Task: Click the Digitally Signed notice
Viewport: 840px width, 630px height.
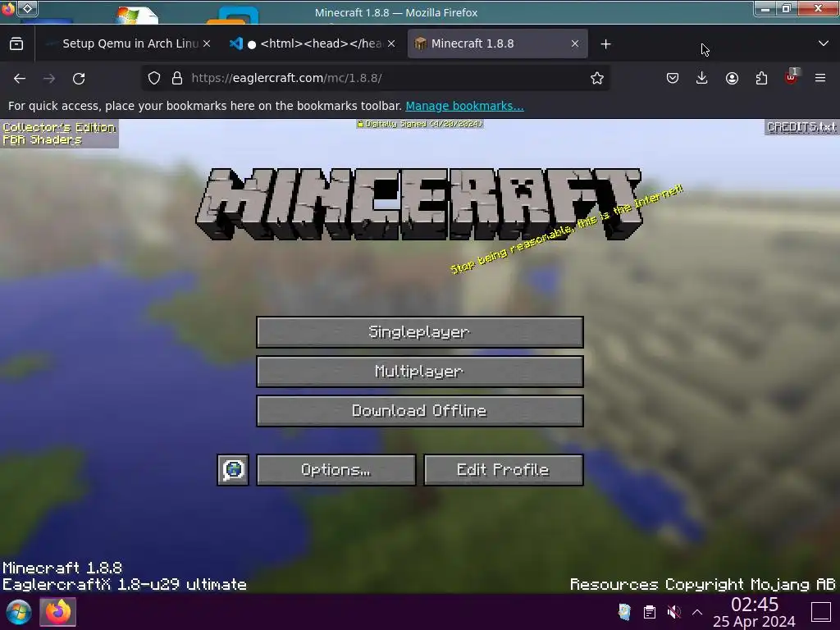Action: pos(420,124)
